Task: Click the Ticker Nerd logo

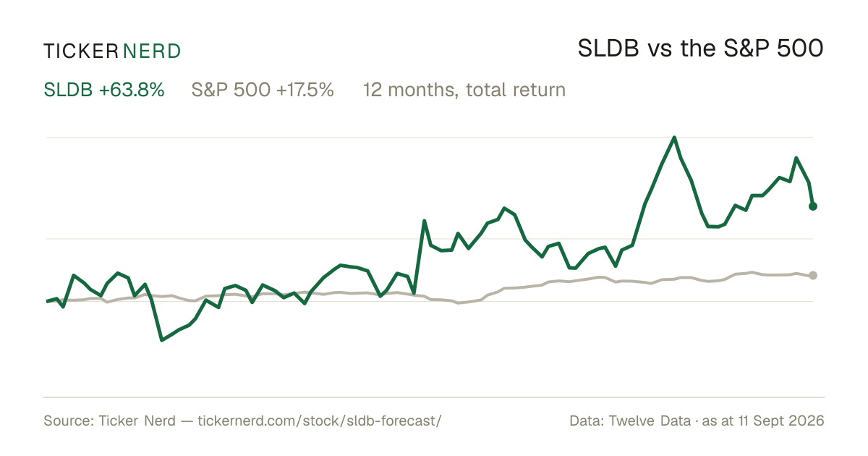Action: (x=112, y=51)
